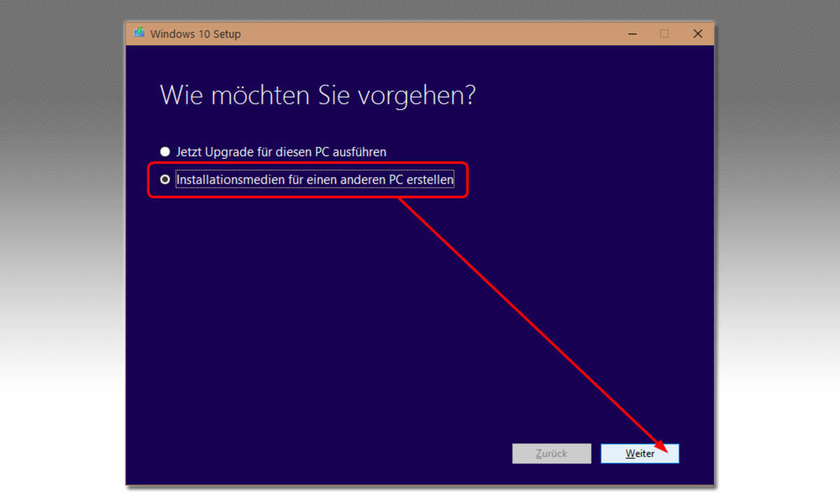Image resolution: width=840 pixels, height=504 pixels.
Task: Click the Weiter button
Action: [640, 454]
